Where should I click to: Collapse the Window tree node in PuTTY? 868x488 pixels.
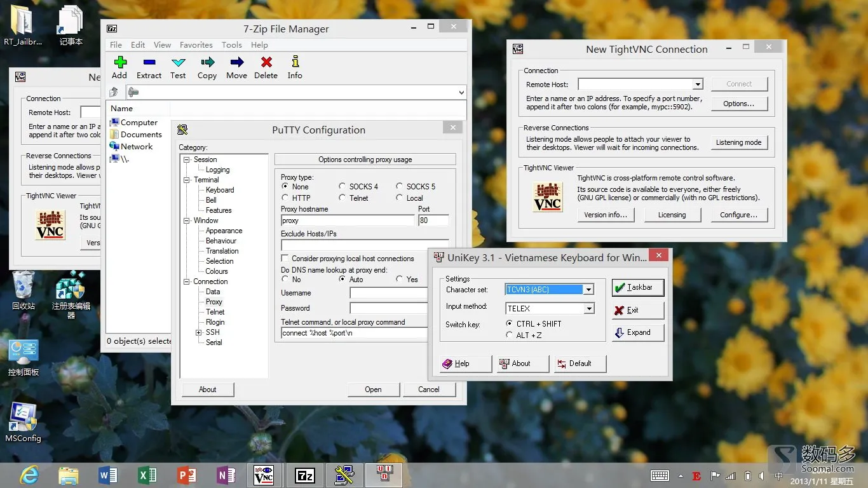[187, 220]
